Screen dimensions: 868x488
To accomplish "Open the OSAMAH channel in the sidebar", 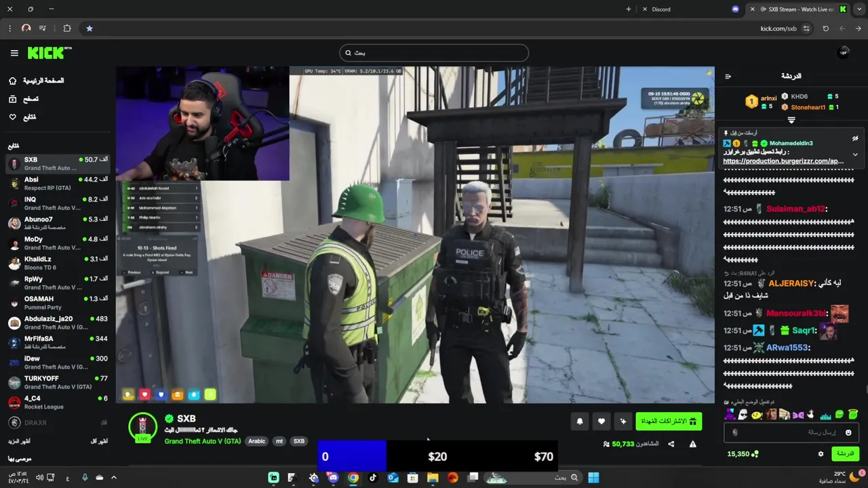I will point(58,302).
